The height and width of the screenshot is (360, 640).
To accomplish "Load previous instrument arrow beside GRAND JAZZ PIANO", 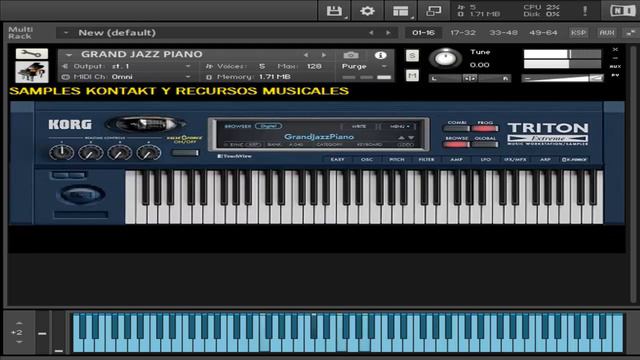I will [306, 55].
